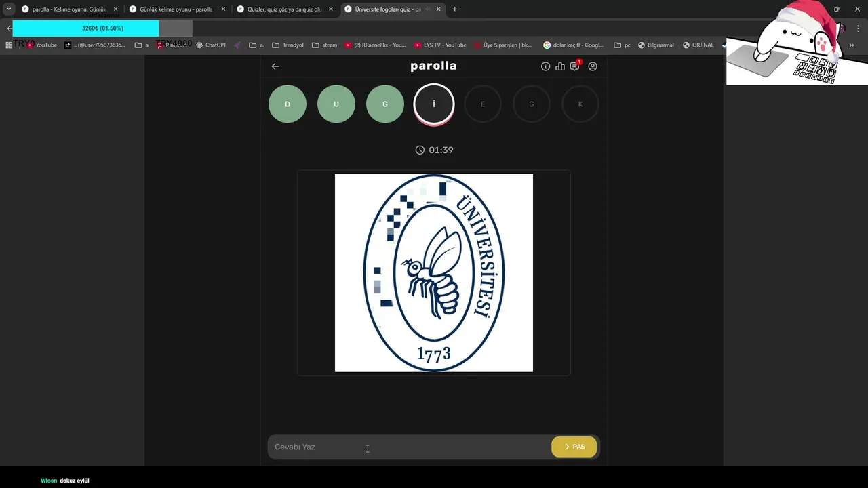Go back with the parolla arrow

pyautogui.click(x=275, y=66)
